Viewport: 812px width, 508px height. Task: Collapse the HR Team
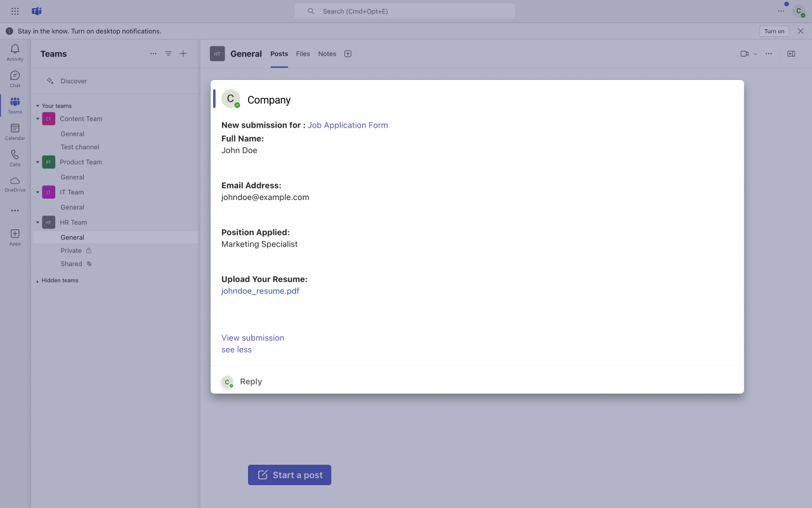pos(38,222)
